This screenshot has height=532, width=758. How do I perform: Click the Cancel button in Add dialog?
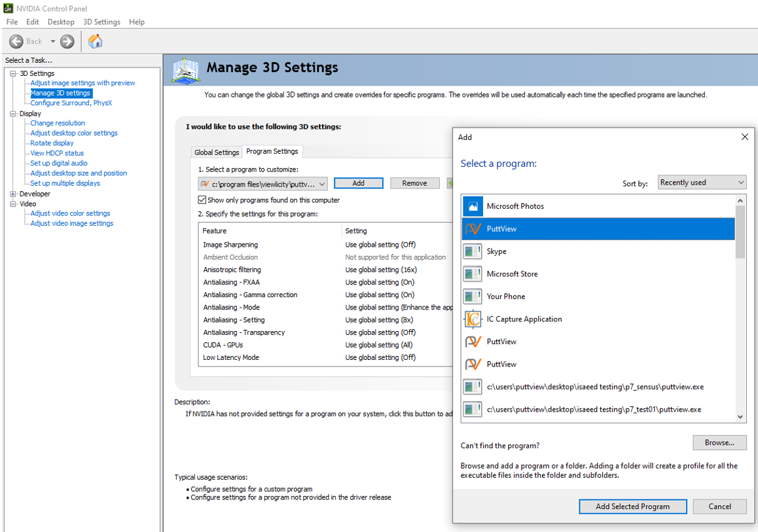(x=719, y=506)
